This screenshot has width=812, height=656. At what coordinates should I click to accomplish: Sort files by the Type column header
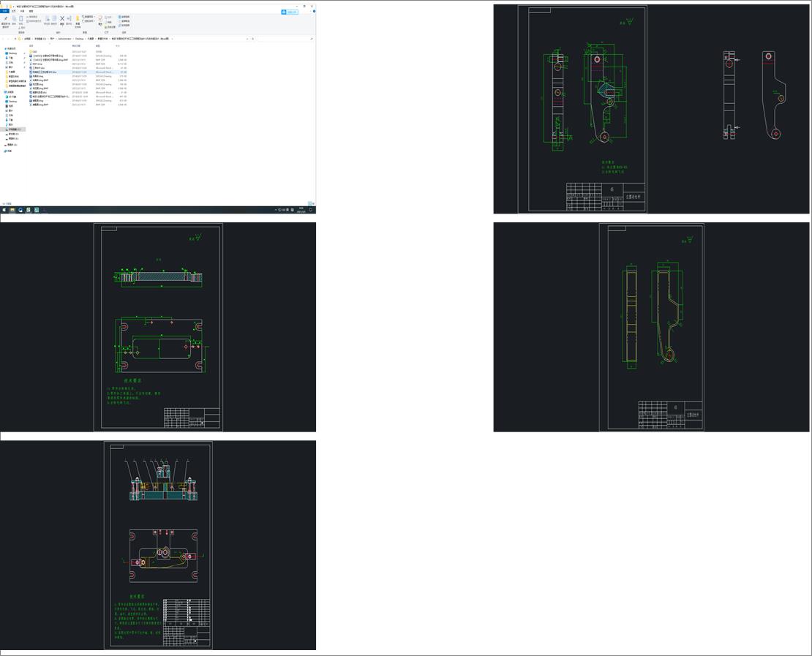click(x=97, y=45)
